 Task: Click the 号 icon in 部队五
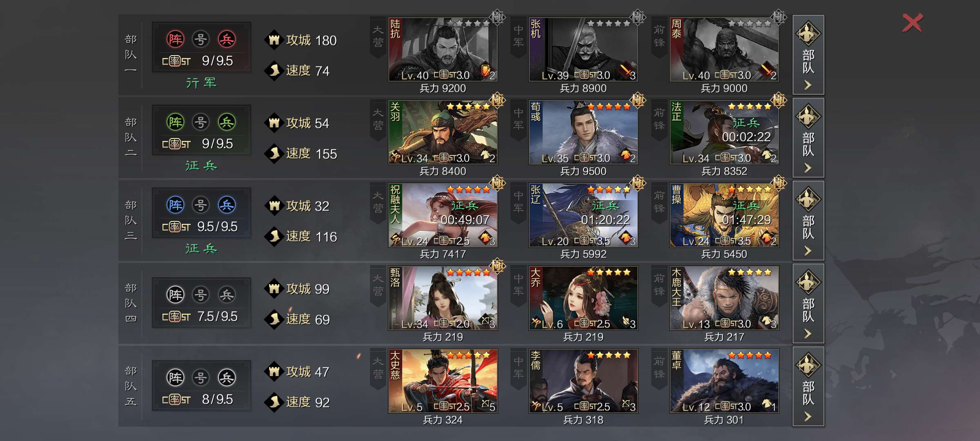[200, 378]
